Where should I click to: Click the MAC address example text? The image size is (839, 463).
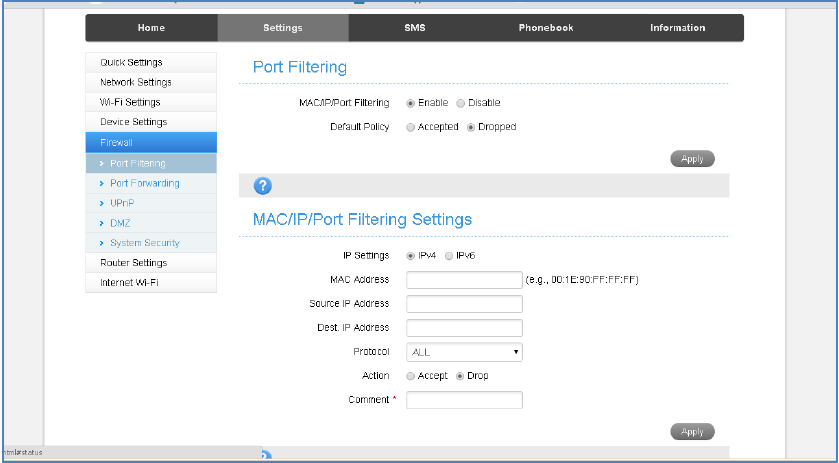click(x=582, y=280)
